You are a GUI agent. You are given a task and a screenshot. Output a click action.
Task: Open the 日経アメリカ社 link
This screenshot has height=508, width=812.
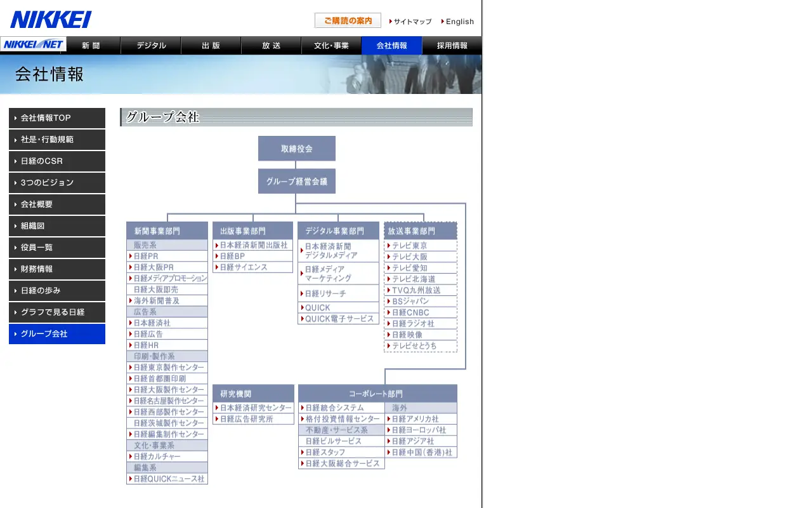pos(421,419)
